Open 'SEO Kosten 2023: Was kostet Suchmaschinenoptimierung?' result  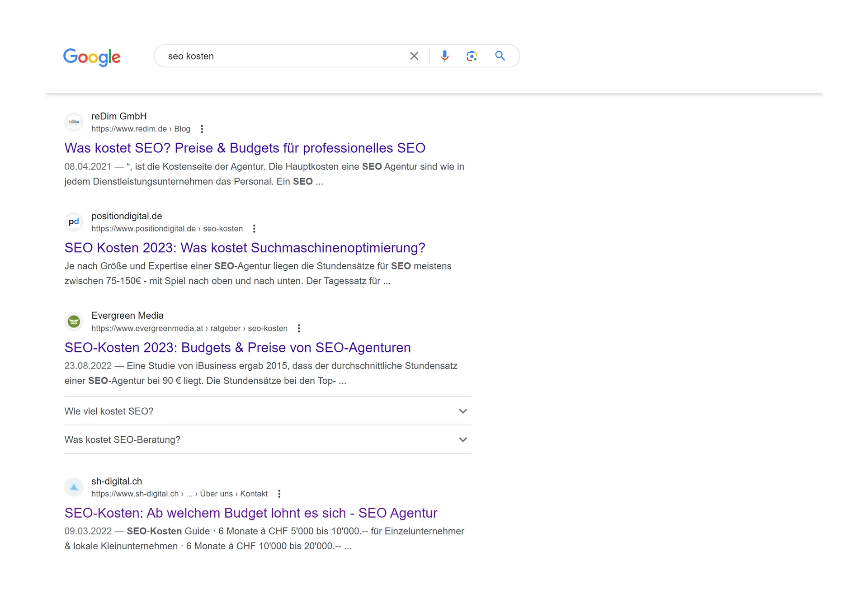point(245,248)
